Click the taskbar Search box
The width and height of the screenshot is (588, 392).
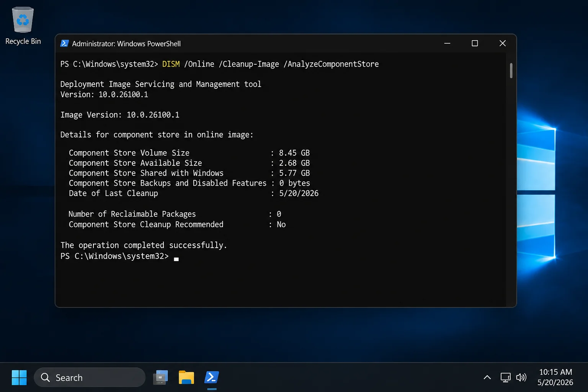pyautogui.click(x=90, y=377)
